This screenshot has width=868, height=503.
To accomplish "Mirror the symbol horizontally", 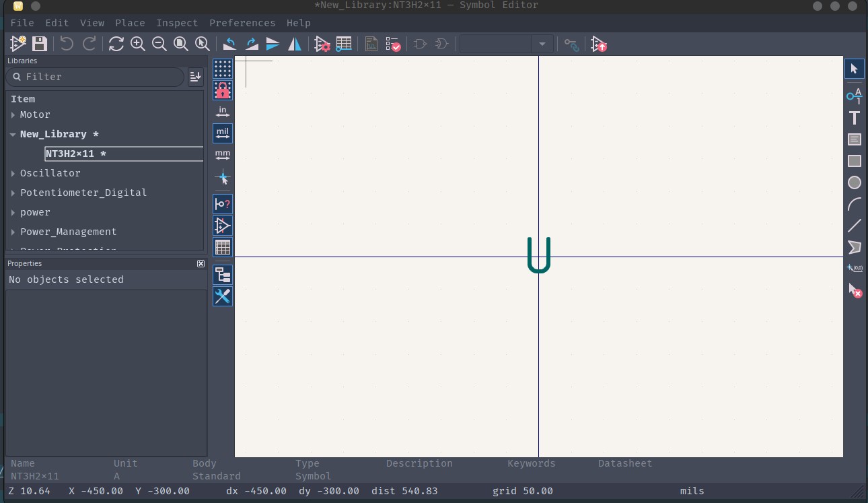I will click(293, 44).
